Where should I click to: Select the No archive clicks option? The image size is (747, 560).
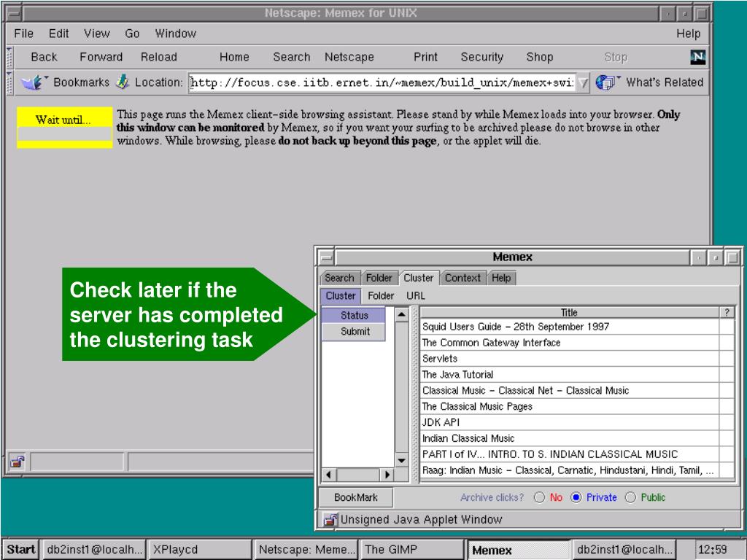pyautogui.click(x=540, y=498)
